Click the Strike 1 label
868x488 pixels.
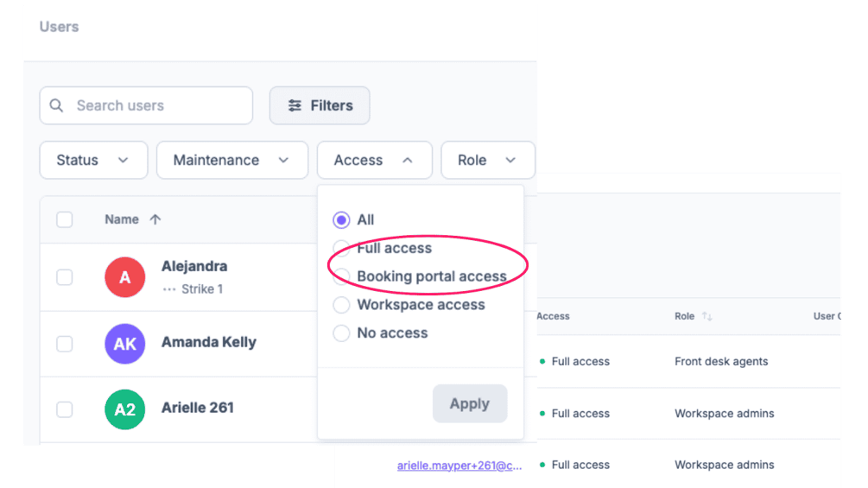point(202,289)
